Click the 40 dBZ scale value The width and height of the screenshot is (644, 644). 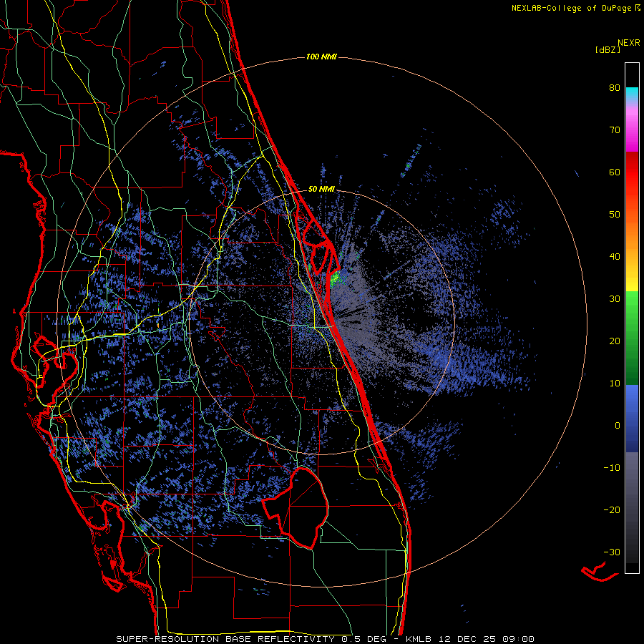[615, 257]
